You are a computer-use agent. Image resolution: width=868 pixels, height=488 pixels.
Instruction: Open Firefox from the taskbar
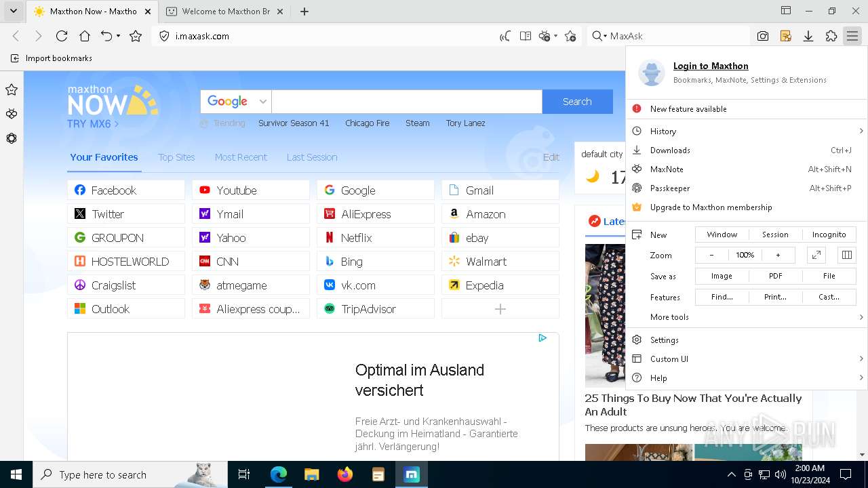[345, 474]
